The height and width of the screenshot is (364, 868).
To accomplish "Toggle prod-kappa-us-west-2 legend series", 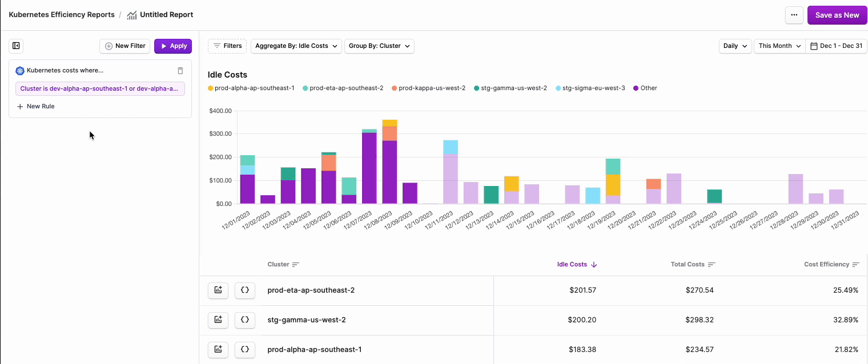I will pos(428,88).
